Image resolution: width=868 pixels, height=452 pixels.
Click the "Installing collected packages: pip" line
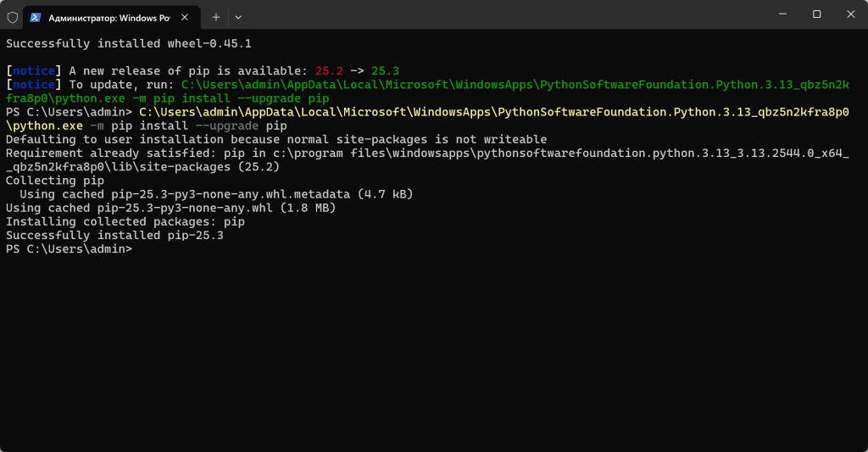point(125,222)
